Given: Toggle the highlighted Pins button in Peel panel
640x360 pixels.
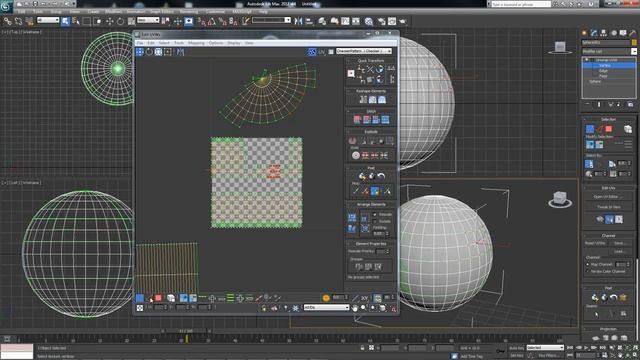Looking at the screenshot, I should [375, 191].
